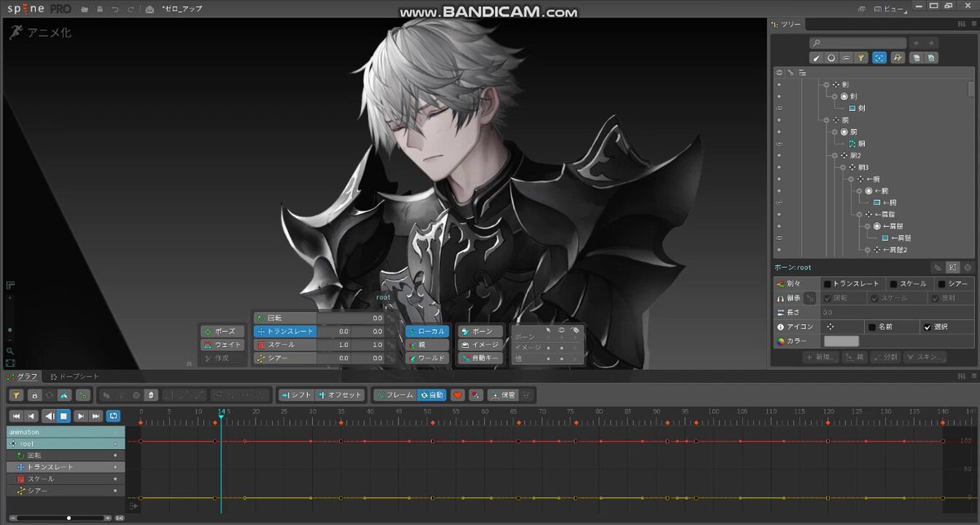Activate the Scale (スケール) tool
This screenshot has height=525, width=980.
point(284,345)
